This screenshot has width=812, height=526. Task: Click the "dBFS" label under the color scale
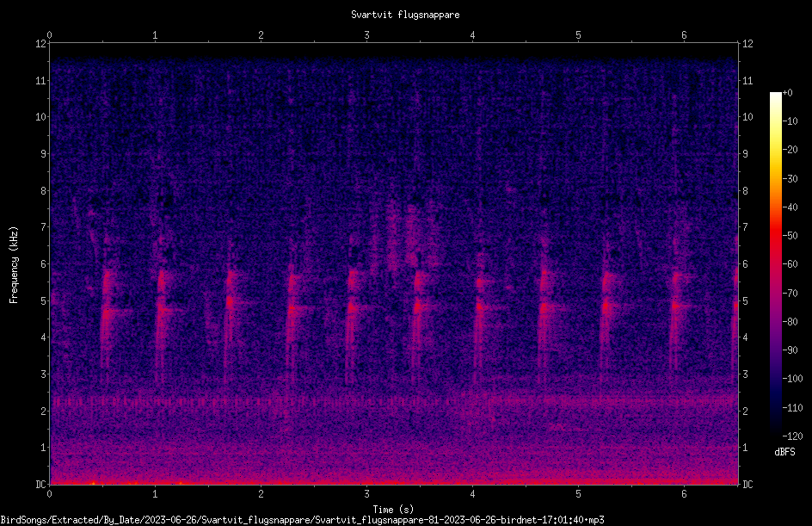coord(784,452)
